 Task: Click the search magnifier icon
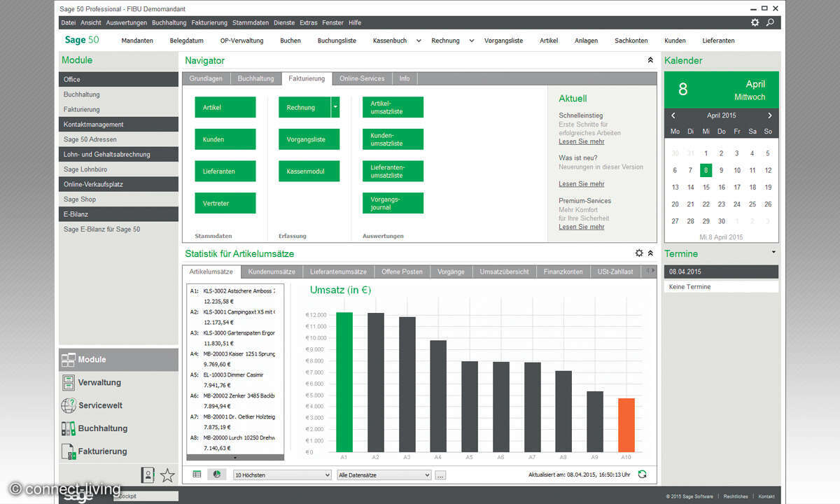pos(770,22)
